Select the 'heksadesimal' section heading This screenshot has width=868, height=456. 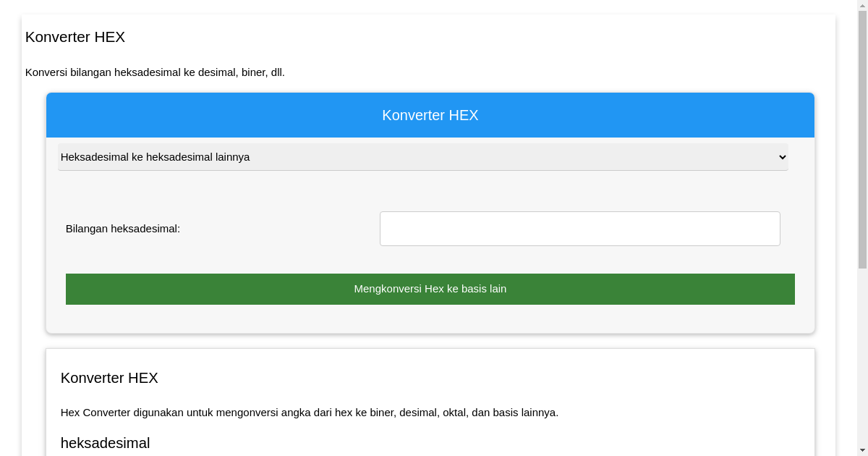105,443
